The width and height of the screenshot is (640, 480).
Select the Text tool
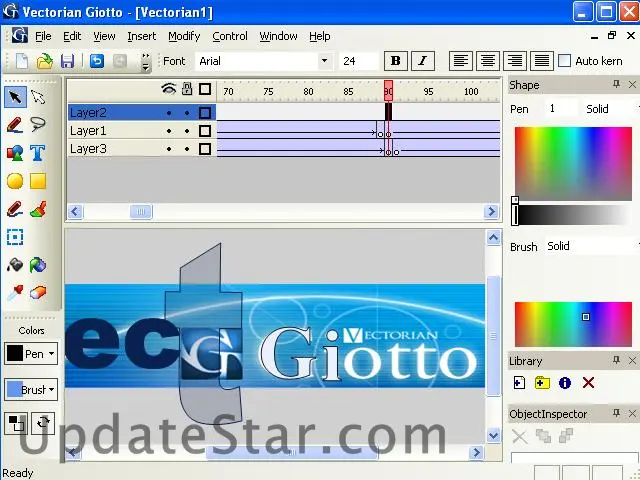[38, 153]
